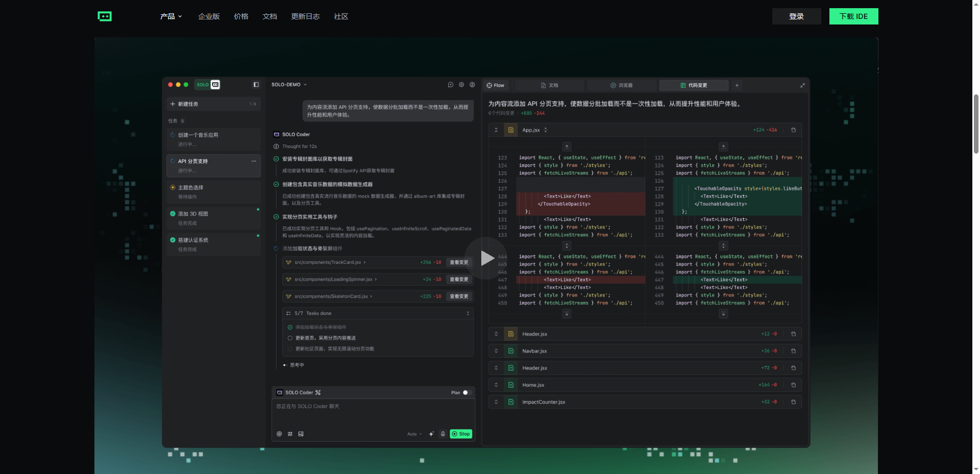Click the TRAE logo in the header
Screen dimensions: 980x474
point(105,16)
